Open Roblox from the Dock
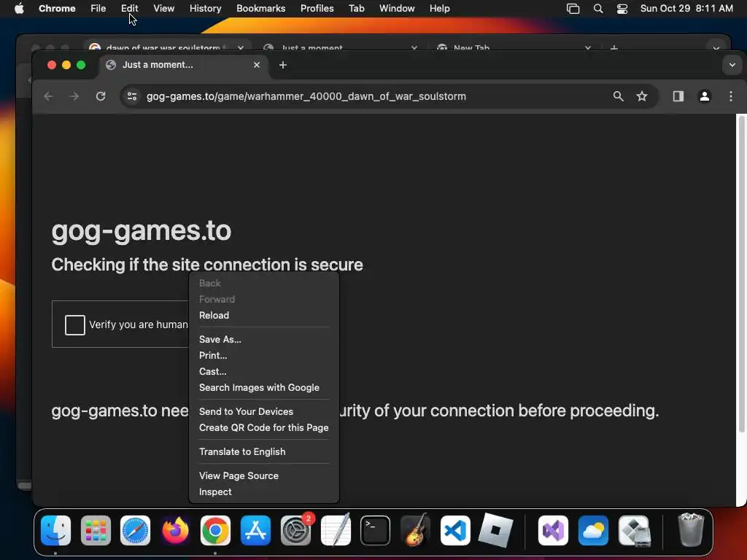 click(495, 530)
